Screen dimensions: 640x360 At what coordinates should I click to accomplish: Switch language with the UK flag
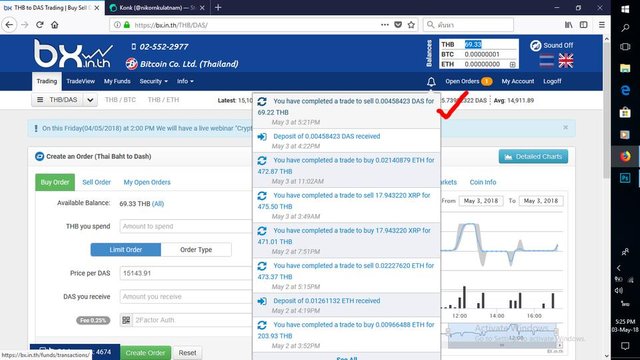pos(566,61)
